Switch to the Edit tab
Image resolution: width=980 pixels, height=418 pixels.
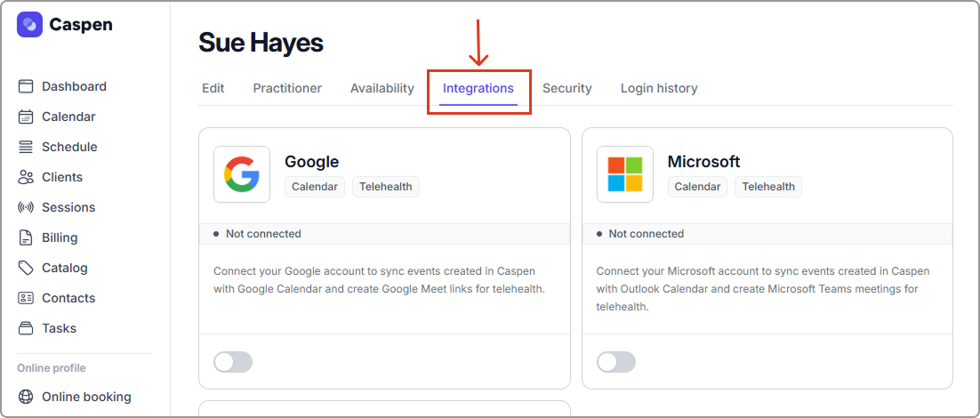[x=213, y=88]
